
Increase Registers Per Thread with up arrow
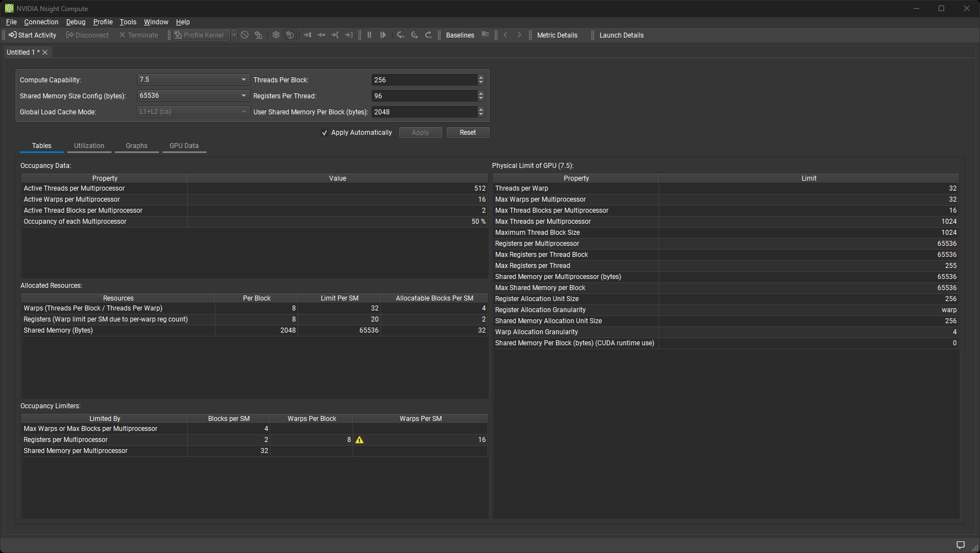tap(481, 93)
